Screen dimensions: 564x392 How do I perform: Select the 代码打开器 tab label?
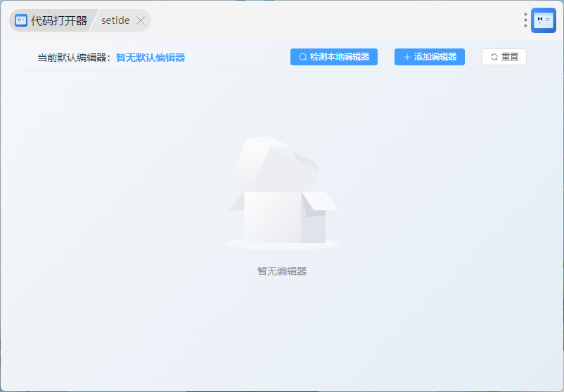click(x=59, y=20)
